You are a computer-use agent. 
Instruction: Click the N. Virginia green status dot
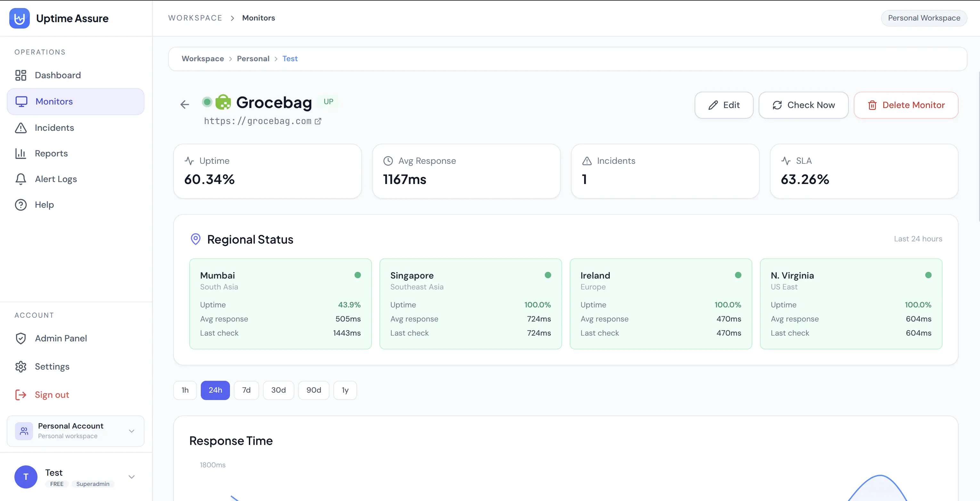point(928,275)
